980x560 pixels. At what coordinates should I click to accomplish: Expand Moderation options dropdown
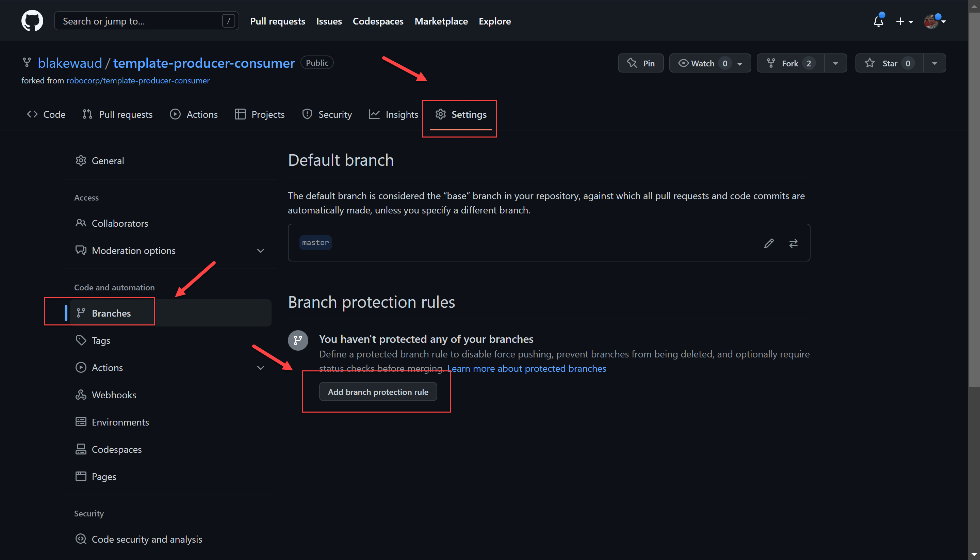click(260, 250)
